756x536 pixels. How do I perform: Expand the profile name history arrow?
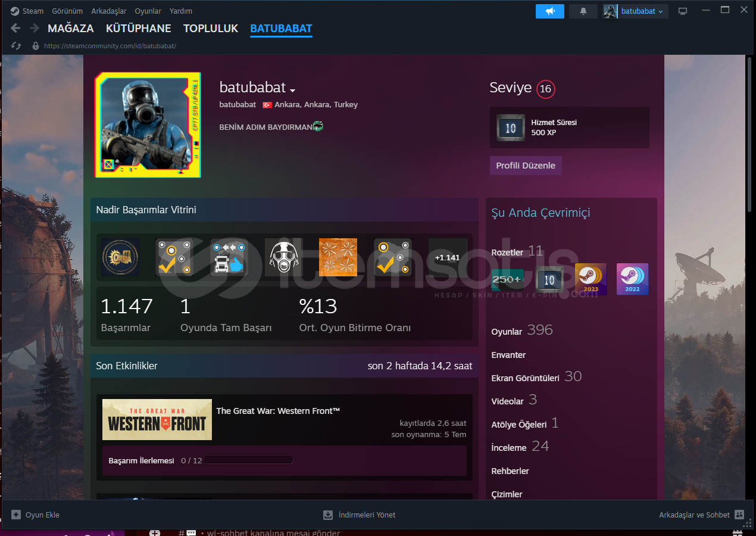[x=292, y=90]
